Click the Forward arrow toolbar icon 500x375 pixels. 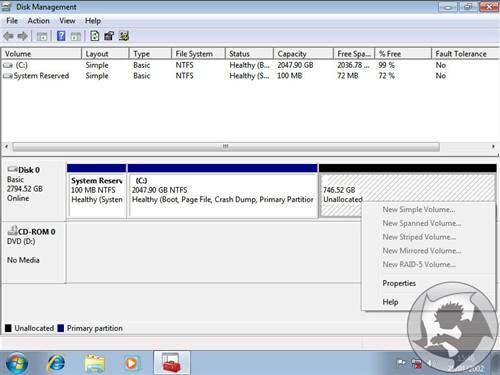[22, 36]
